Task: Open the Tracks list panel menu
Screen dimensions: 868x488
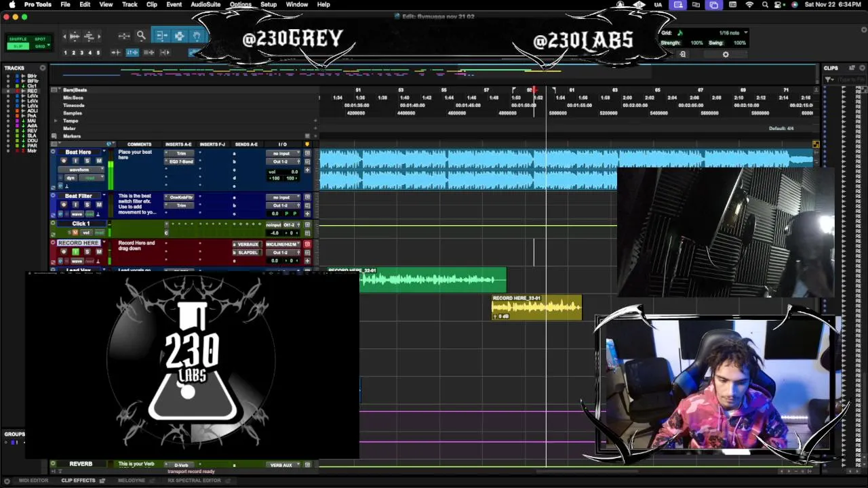Action: (x=42, y=68)
